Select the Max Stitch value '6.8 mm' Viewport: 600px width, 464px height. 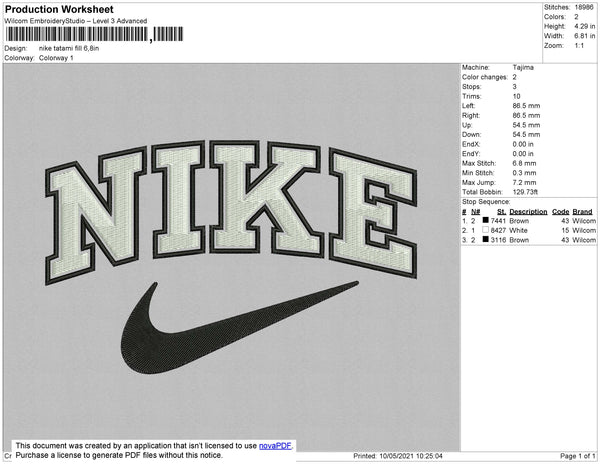tap(524, 163)
